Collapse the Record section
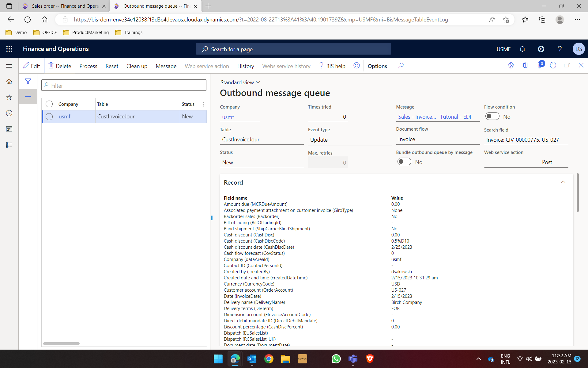 [x=563, y=182]
